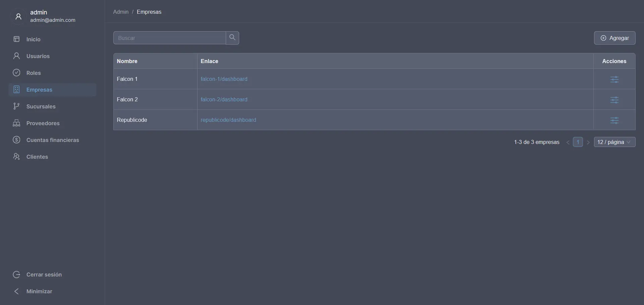Open Clientes menu item
Screen dimensions: 644x305
(x=53, y=157)
